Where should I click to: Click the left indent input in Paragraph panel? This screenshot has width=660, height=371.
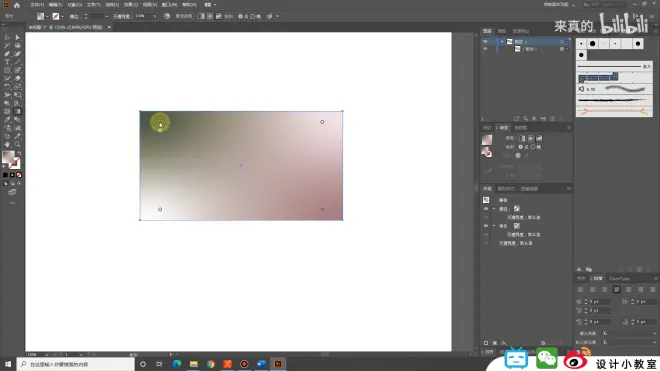click(599, 302)
